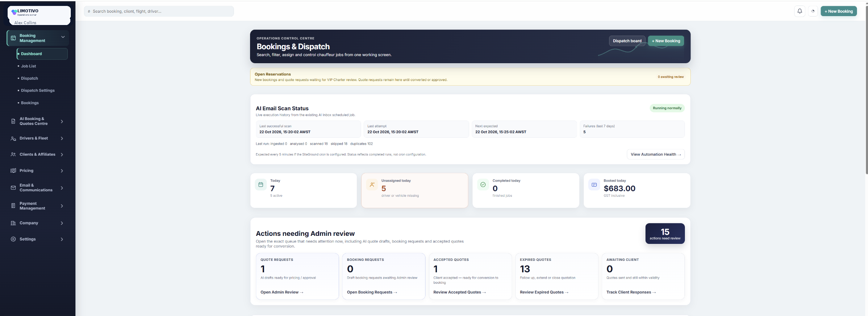This screenshot has width=868, height=316.
Task: Click the Booking Management sidebar icon
Action: (x=13, y=38)
